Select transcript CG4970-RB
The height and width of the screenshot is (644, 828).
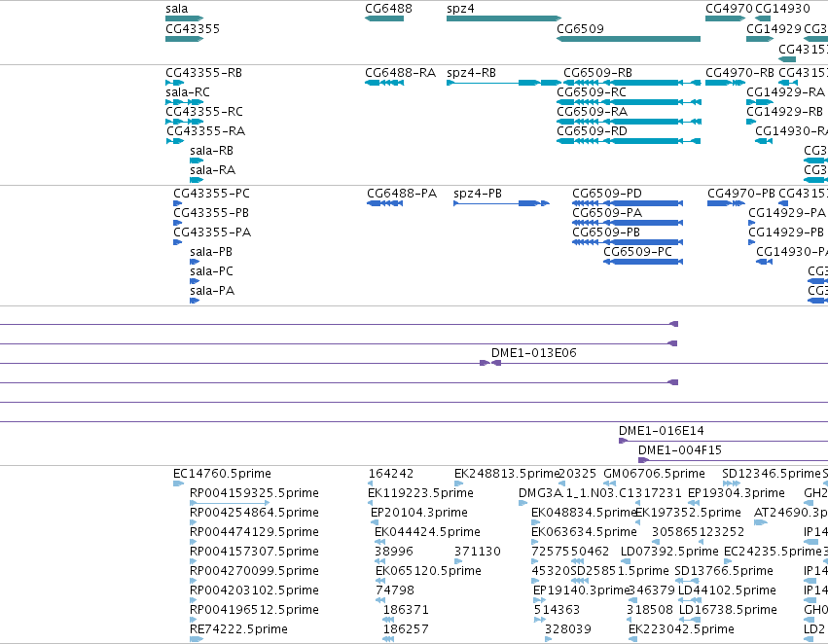click(725, 83)
